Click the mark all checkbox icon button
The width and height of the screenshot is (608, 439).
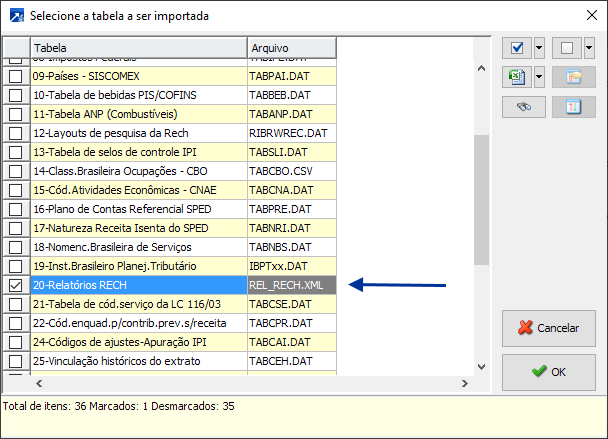tap(517, 47)
